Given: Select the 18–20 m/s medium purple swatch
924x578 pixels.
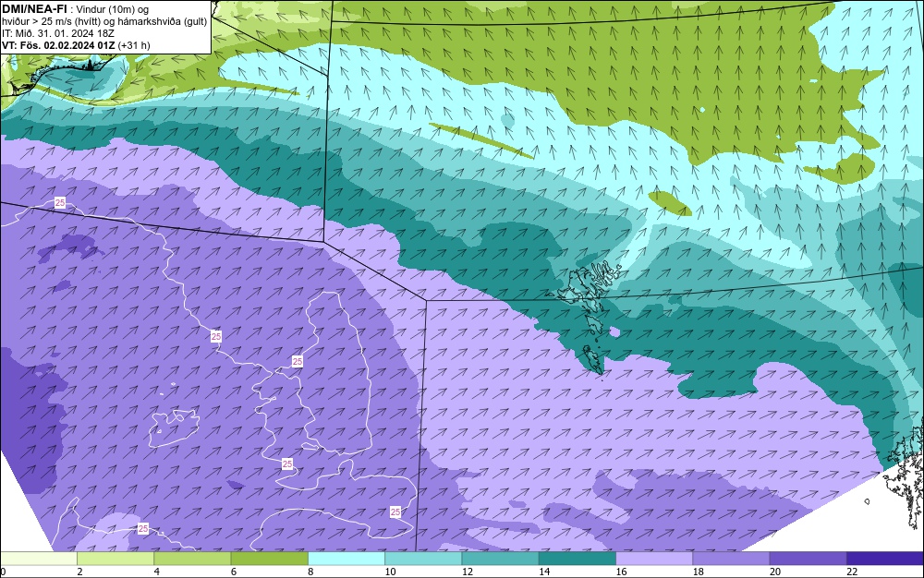Looking at the screenshot, I should [731, 559].
